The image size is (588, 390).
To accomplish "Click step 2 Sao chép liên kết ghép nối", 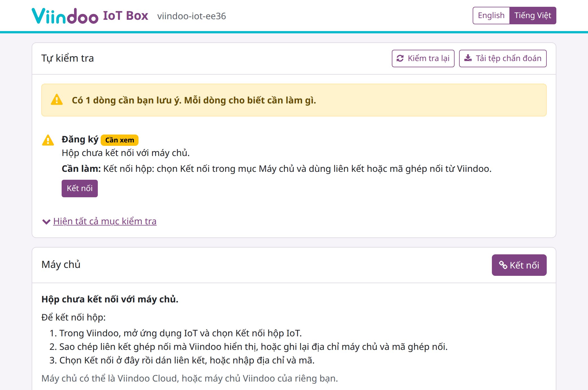I will coord(253,347).
